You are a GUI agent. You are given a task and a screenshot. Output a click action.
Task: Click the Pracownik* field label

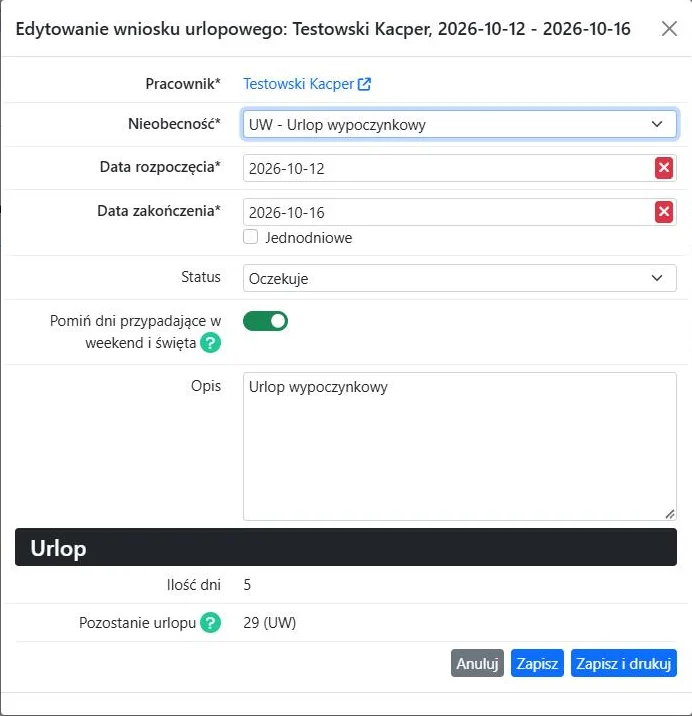[x=183, y=84]
